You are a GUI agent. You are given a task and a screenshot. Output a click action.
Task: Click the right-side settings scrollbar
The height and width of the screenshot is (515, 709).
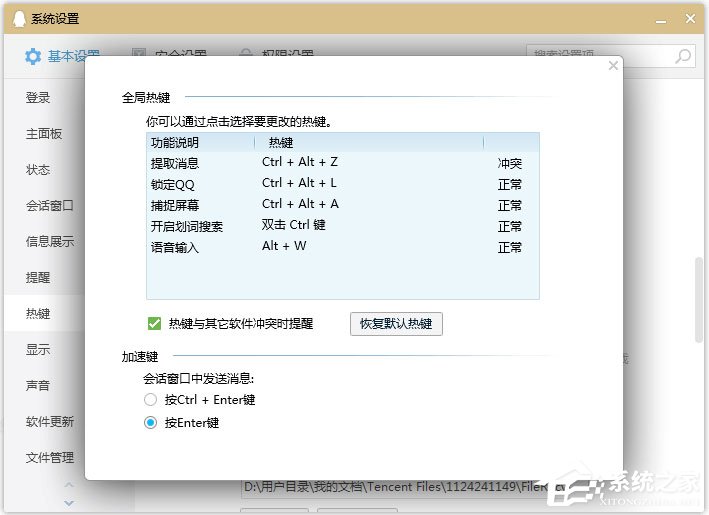point(698,300)
